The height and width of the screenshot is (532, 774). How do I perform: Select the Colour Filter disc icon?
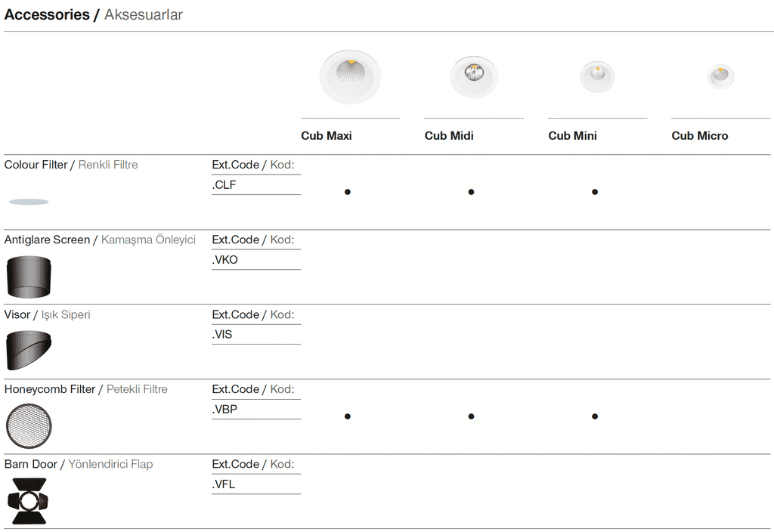pos(29,201)
